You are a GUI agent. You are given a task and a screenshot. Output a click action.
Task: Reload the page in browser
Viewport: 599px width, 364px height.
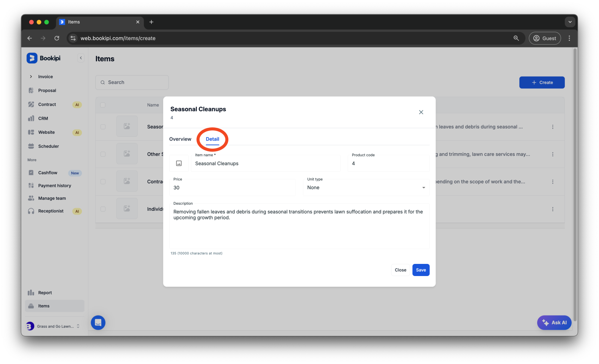coord(57,38)
